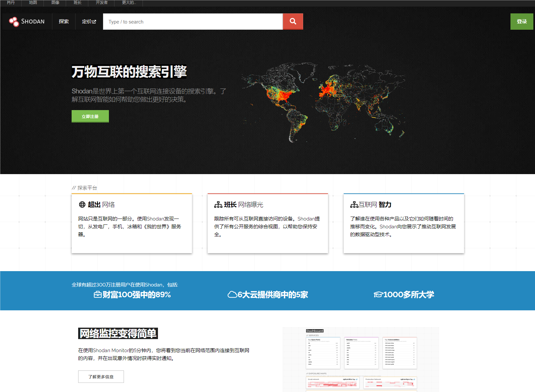Click the 万物互联的搜索引擎 headline

(x=129, y=72)
